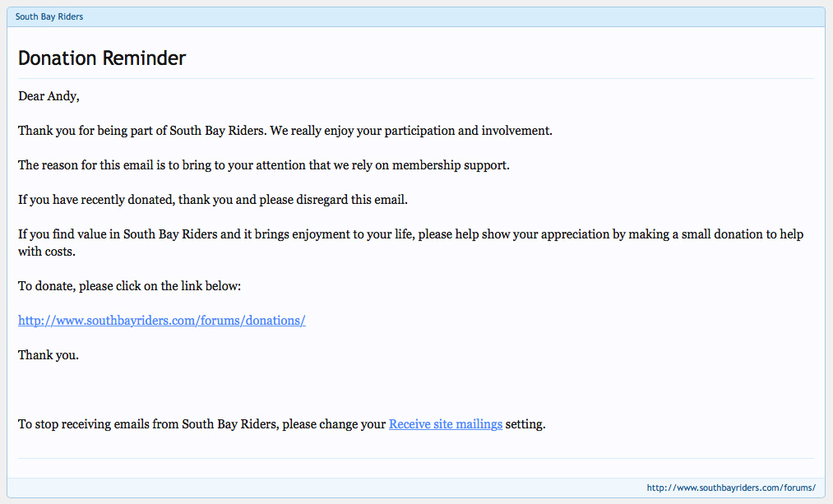The height and width of the screenshot is (504, 833).
Task: Click the Donation Reminder heading
Action: (x=102, y=58)
